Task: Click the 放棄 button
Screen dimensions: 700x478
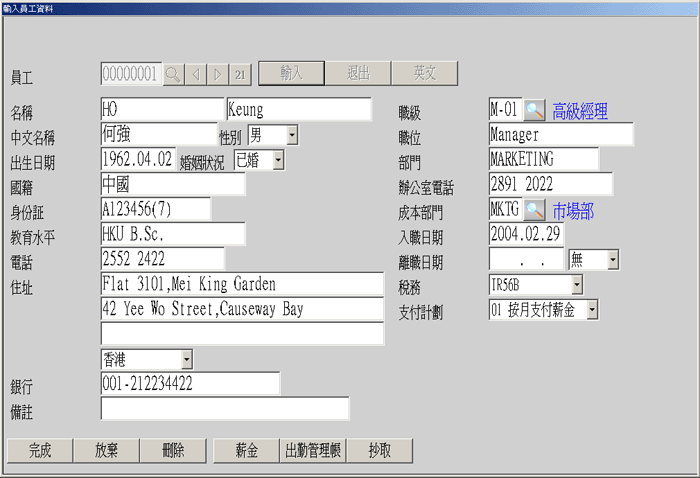Action: (106, 450)
